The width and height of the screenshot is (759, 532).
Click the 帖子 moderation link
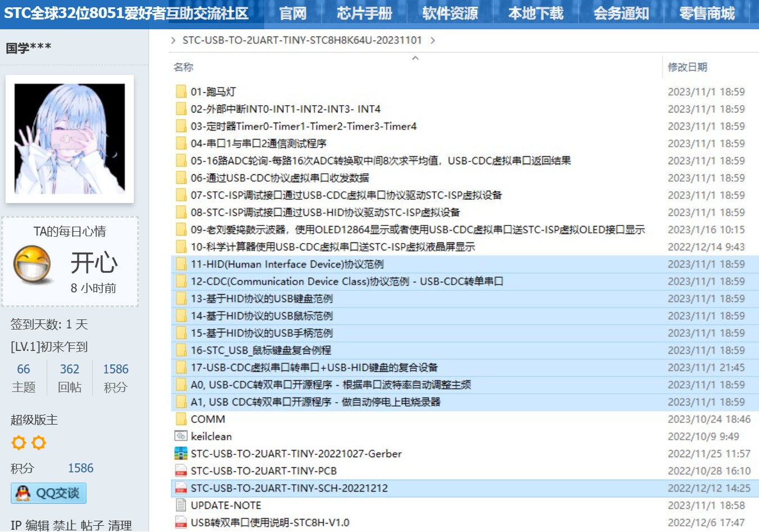[93, 525]
